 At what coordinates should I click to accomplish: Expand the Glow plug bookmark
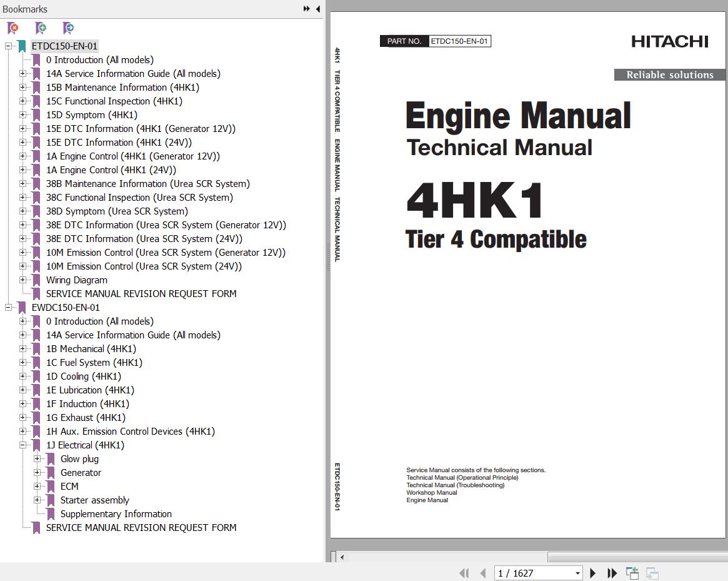point(37,459)
